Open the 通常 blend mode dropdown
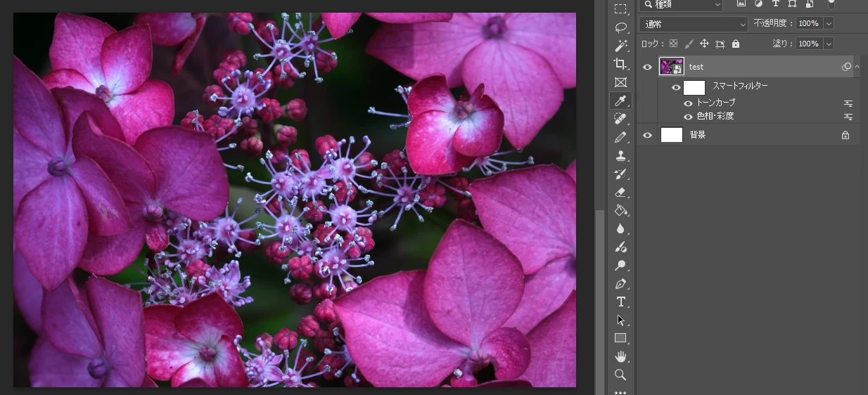 click(x=694, y=24)
